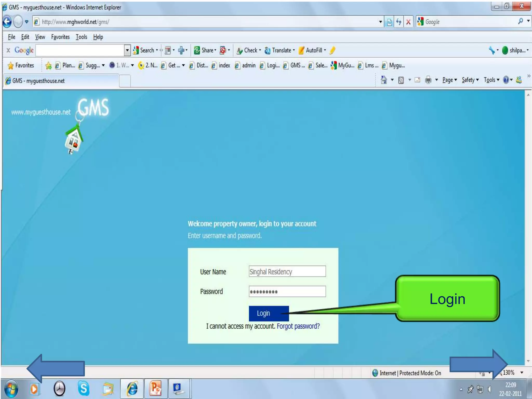Expand the Google toolbar search box dropdown
The image size is (532, 399).
(127, 50)
